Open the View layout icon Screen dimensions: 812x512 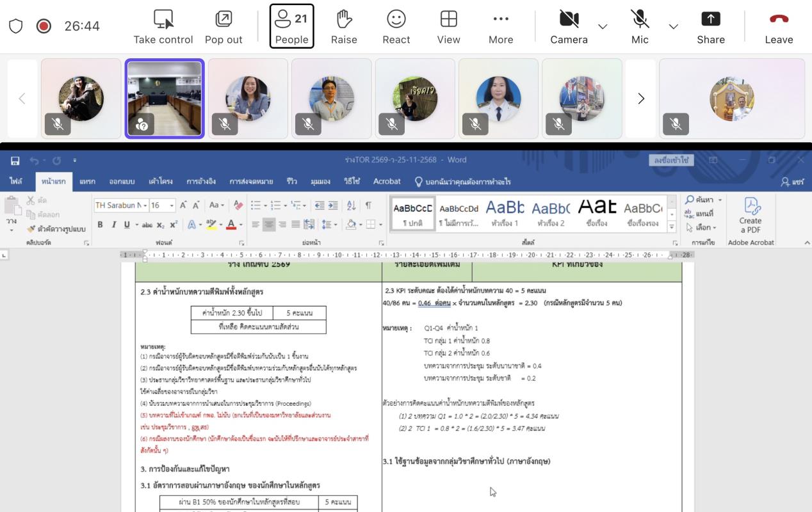(448, 20)
